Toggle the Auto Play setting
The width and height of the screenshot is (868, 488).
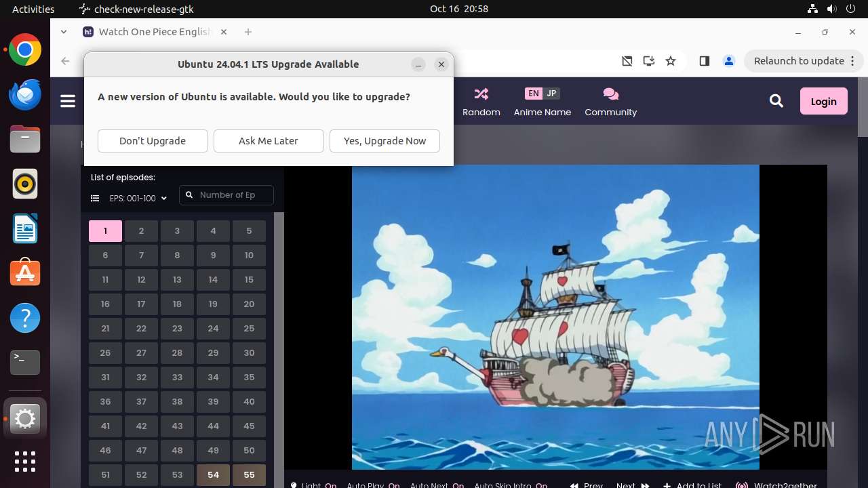(373, 485)
